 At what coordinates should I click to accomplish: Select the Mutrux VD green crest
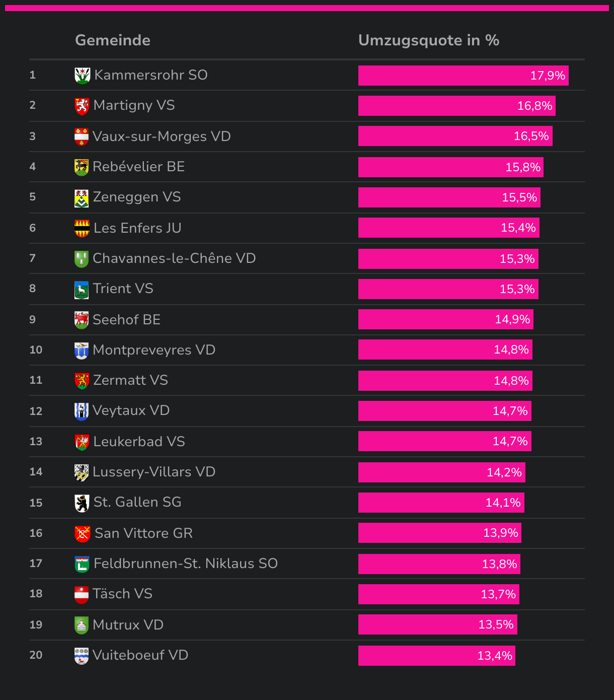click(x=82, y=625)
